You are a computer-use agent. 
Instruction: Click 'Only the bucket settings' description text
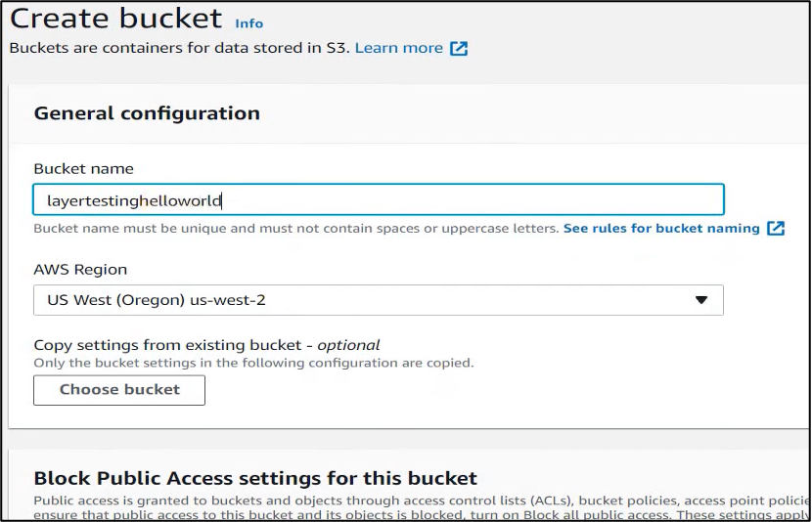pos(253,363)
